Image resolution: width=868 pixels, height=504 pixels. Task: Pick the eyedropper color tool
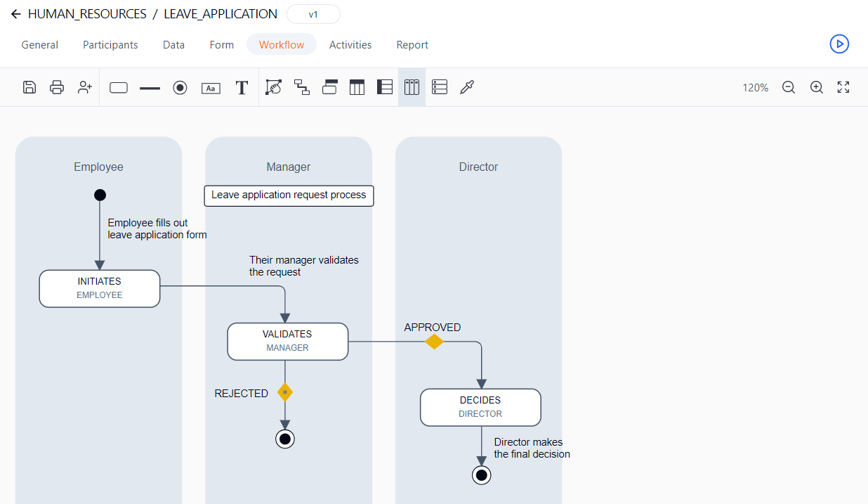coord(467,87)
